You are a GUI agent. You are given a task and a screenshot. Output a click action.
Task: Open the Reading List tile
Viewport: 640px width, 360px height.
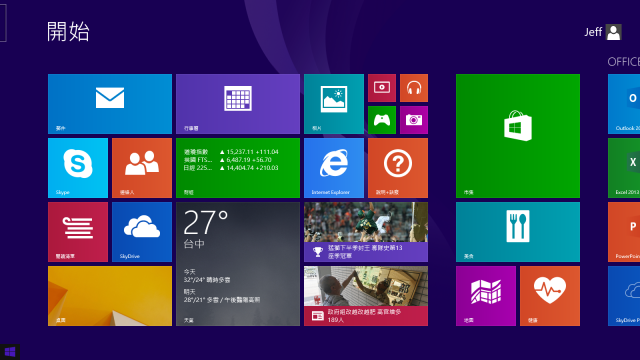pos(78,232)
